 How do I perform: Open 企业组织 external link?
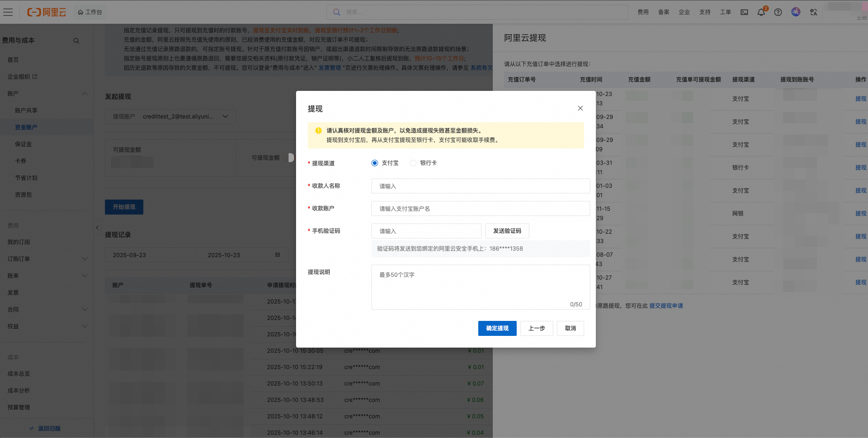22,77
